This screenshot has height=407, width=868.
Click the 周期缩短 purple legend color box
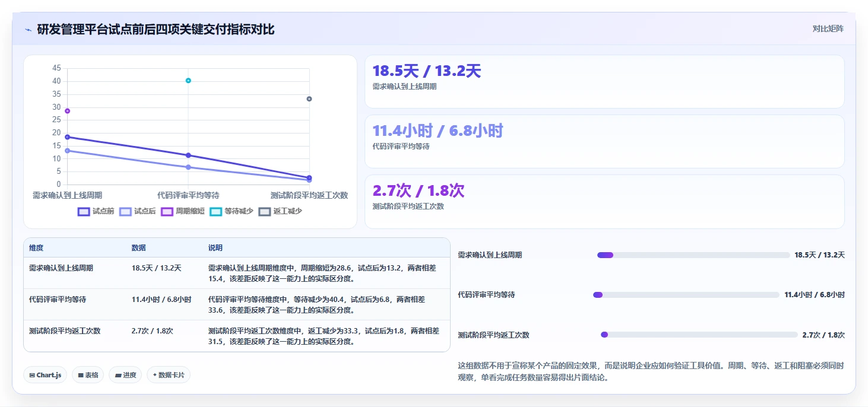click(166, 211)
